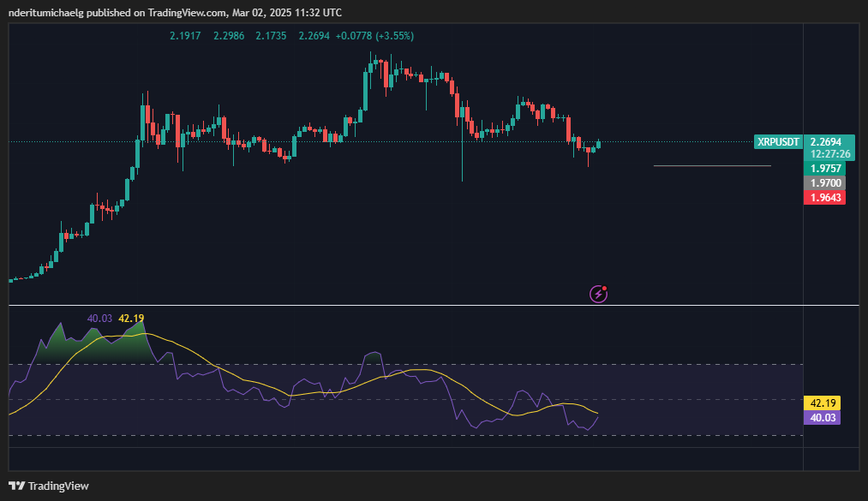Select the red 1.9643 price tag
Viewport: 868px width, 501px height.
(825, 198)
